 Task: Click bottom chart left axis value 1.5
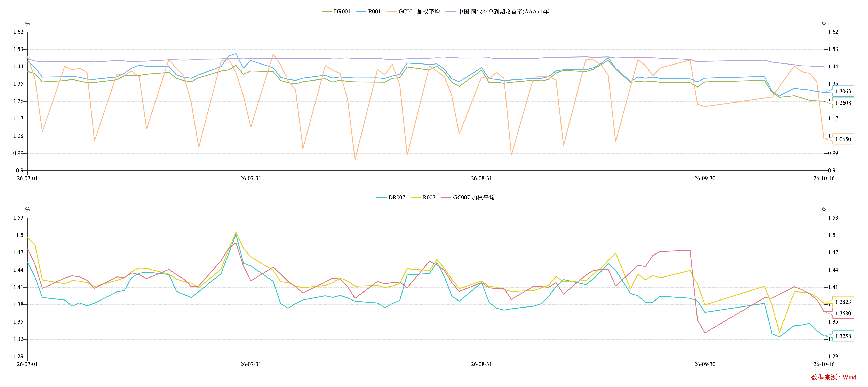(x=19, y=235)
